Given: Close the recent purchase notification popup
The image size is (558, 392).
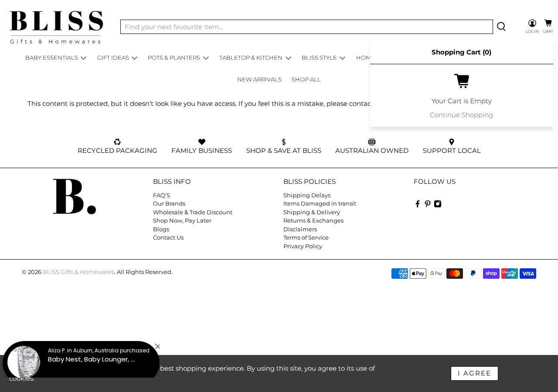Looking at the screenshot, I should [x=157, y=347].
